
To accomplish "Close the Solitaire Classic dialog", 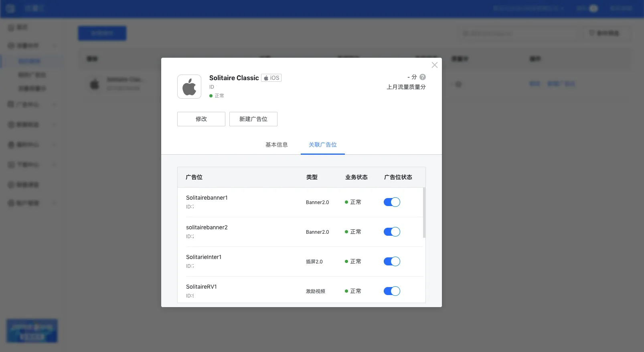I will pyautogui.click(x=434, y=65).
